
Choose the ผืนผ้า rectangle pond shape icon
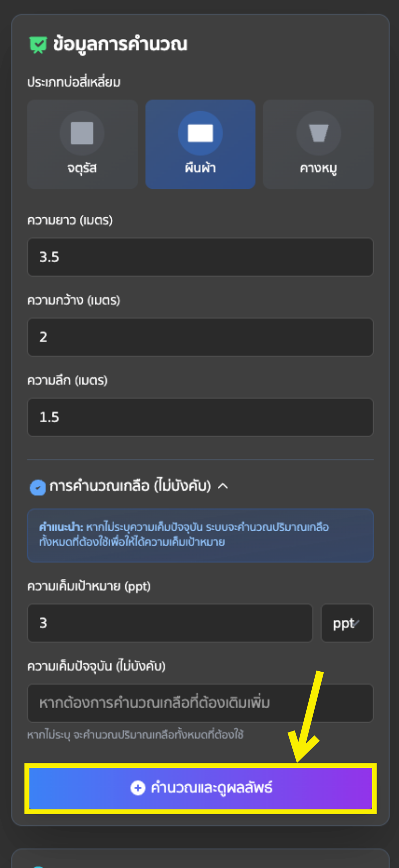tap(200, 133)
